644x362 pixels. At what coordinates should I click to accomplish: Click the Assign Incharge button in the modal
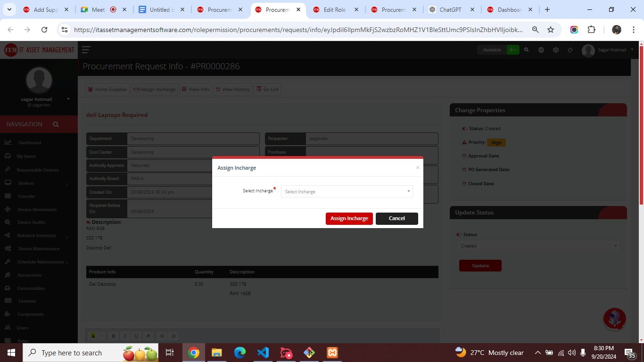click(349, 218)
